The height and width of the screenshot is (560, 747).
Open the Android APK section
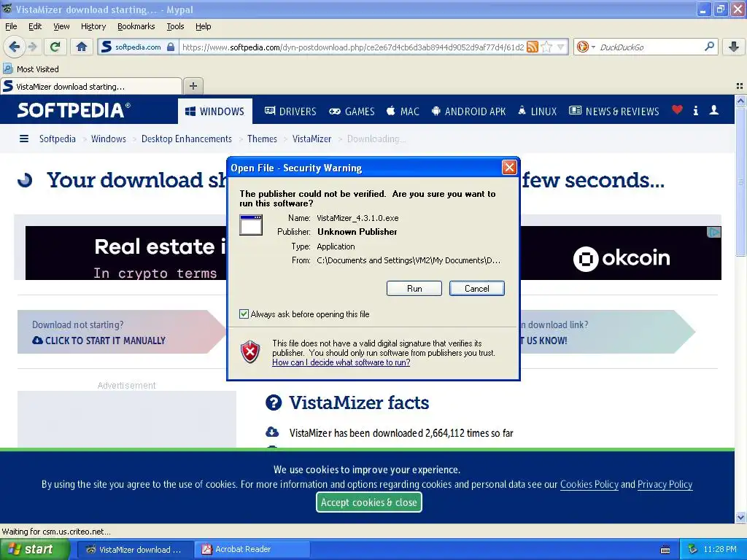click(468, 111)
